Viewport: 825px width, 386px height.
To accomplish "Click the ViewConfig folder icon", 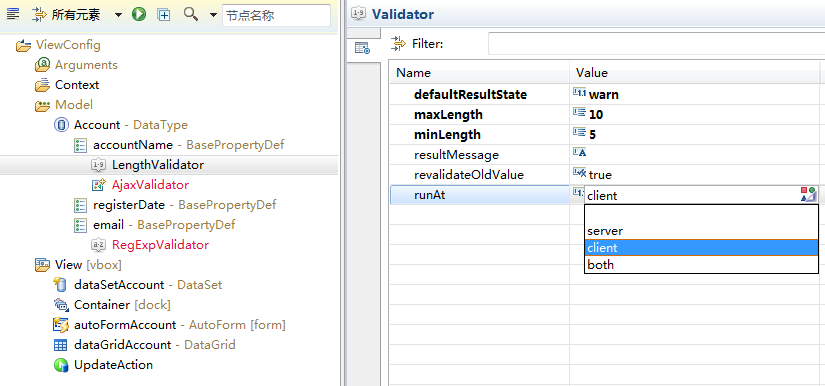I will click(24, 45).
